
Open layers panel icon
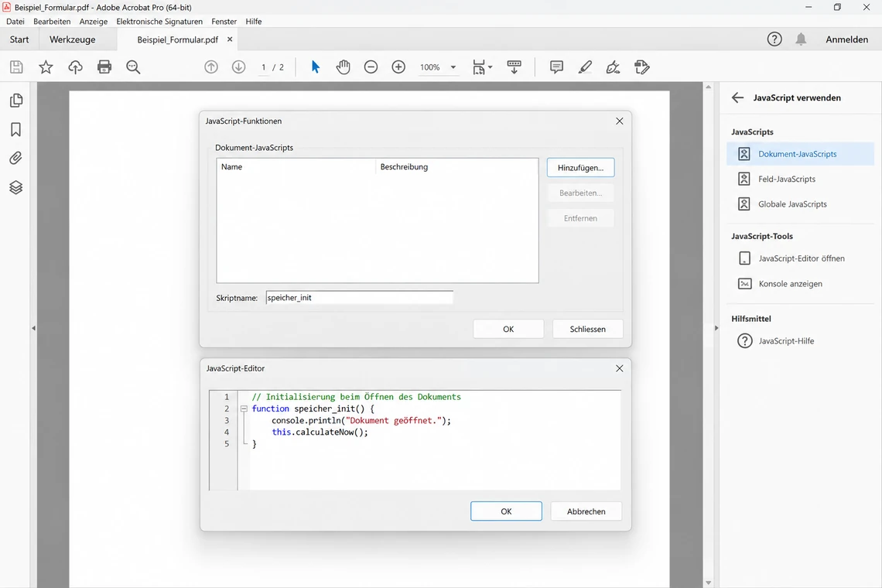pos(15,187)
